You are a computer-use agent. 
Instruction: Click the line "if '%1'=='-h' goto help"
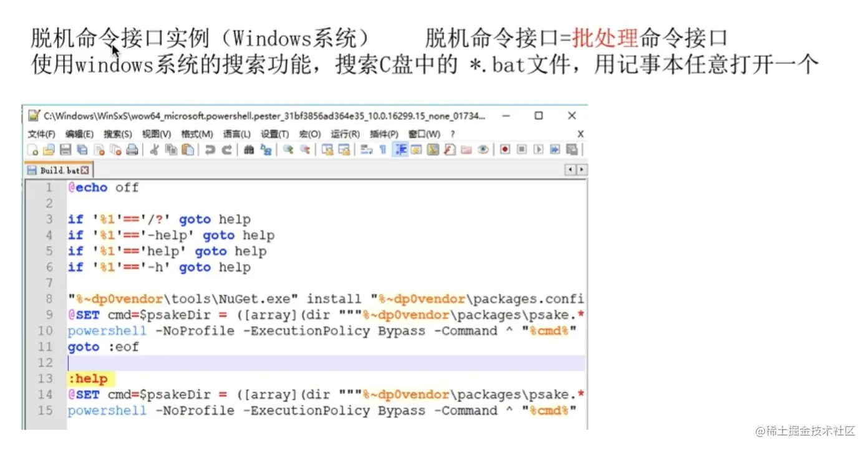[159, 267]
